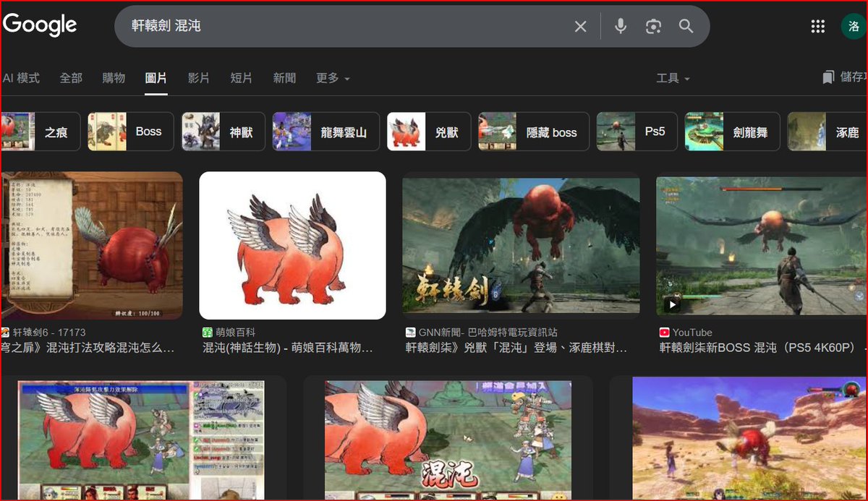Click the YouTube source favicon
Image resolution: width=868 pixels, height=501 pixels.
664,333
